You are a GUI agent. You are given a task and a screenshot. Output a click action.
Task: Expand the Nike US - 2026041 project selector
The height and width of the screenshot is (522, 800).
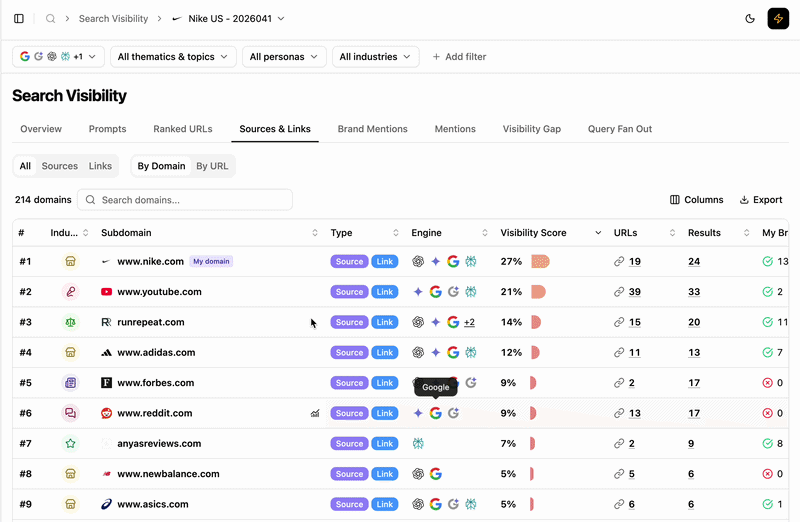[x=229, y=19]
